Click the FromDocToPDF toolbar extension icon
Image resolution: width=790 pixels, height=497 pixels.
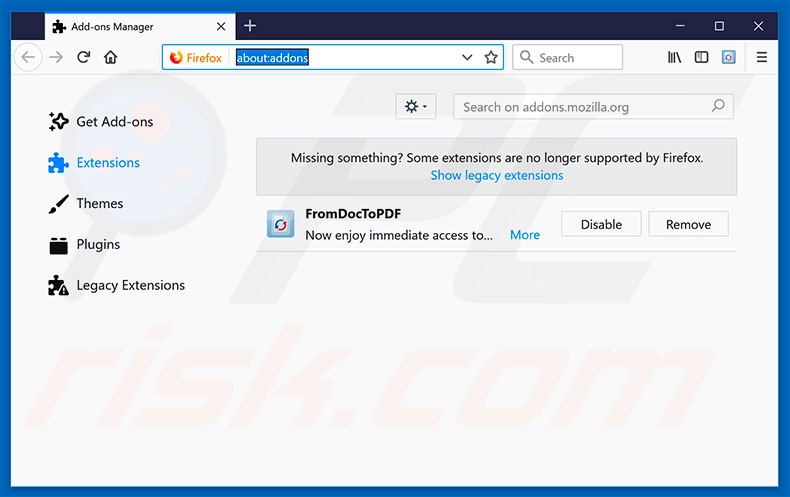point(729,57)
